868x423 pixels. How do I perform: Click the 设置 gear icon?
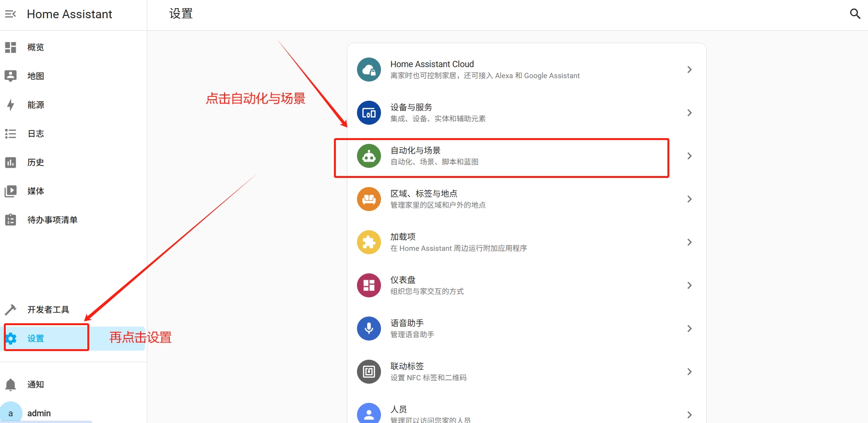11,338
